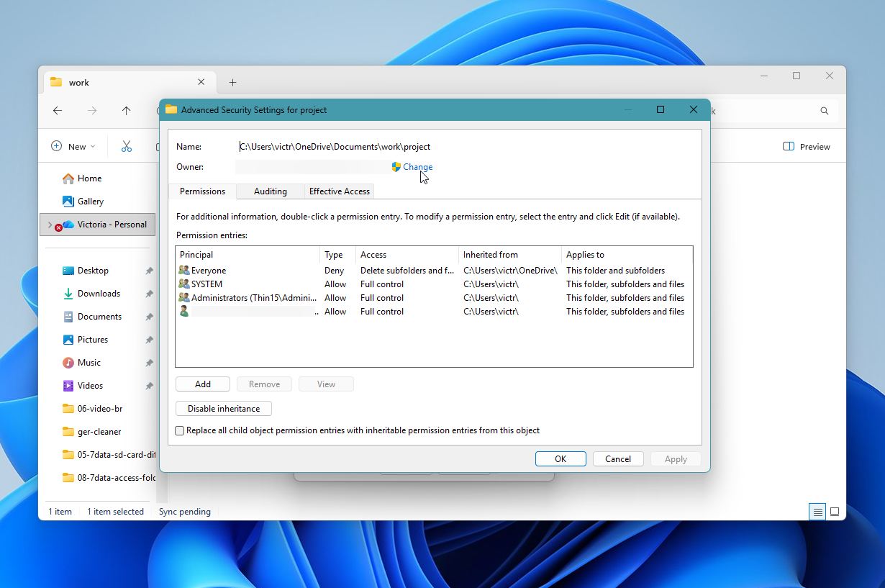Click the pin icon next to Videos
Image resolution: width=885 pixels, height=588 pixels.
[x=149, y=386]
